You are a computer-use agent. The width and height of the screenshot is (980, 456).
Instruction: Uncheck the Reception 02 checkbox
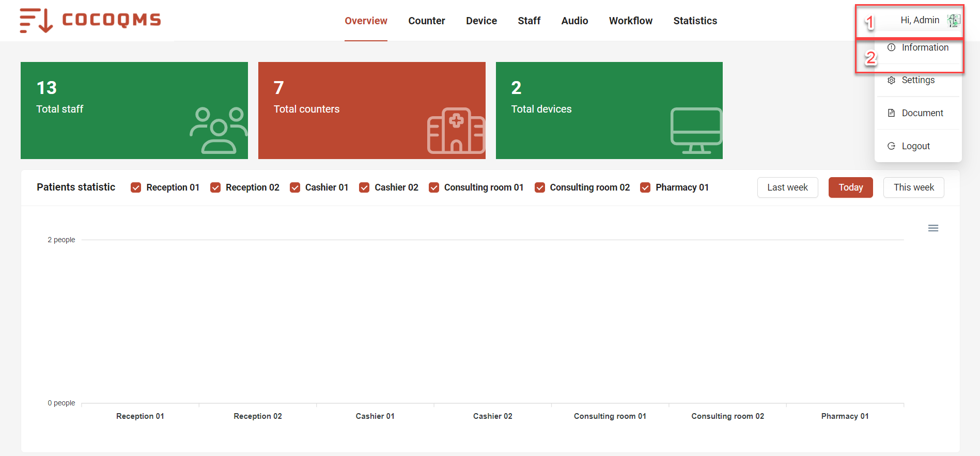point(215,187)
